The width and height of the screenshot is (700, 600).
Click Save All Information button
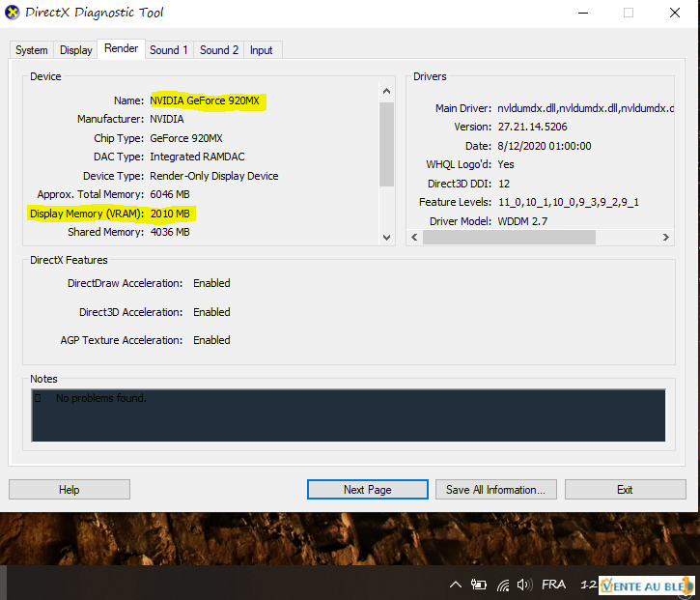495,490
